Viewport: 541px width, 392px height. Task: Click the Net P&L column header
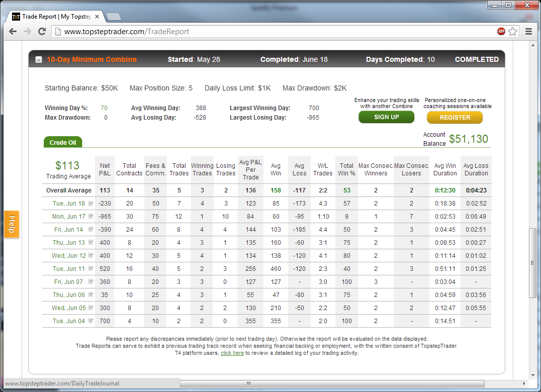point(105,170)
